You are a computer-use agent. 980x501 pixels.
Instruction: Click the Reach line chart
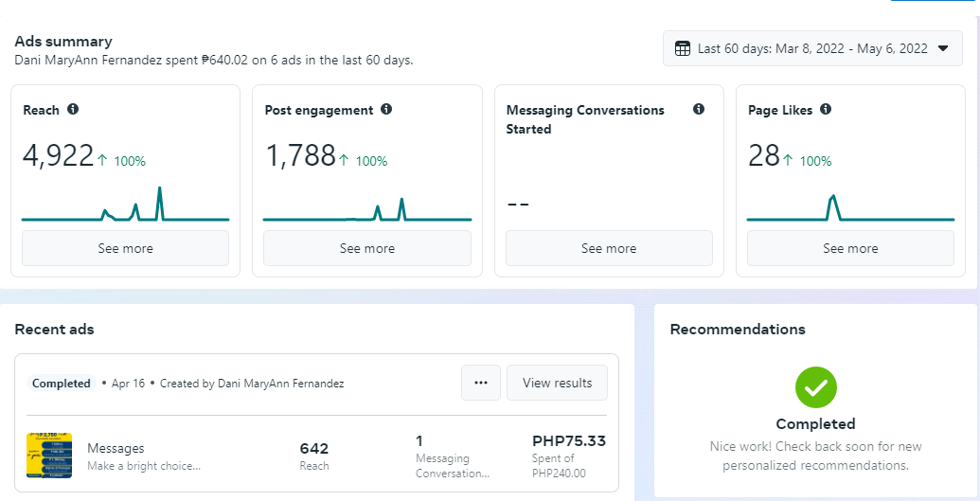125,206
